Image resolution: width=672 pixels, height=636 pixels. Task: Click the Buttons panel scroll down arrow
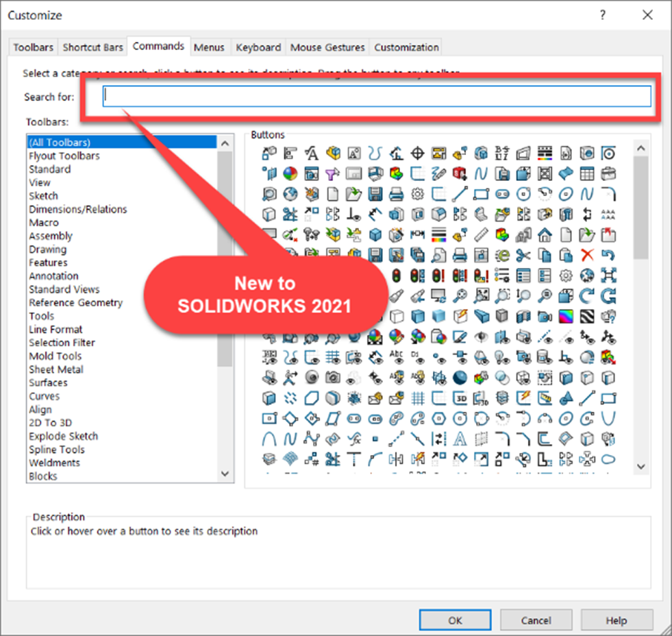(x=641, y=467)
